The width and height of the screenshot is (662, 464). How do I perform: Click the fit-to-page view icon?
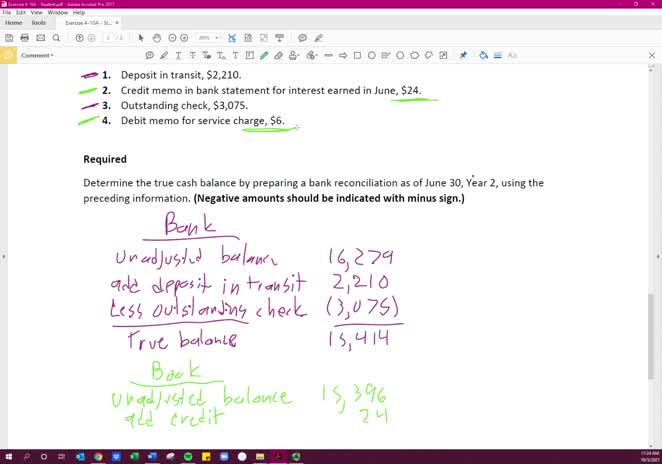(x=248, y=38)
